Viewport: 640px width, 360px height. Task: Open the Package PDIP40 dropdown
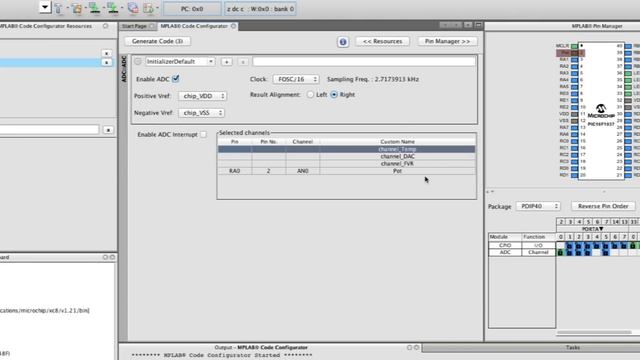pos(538,206)
